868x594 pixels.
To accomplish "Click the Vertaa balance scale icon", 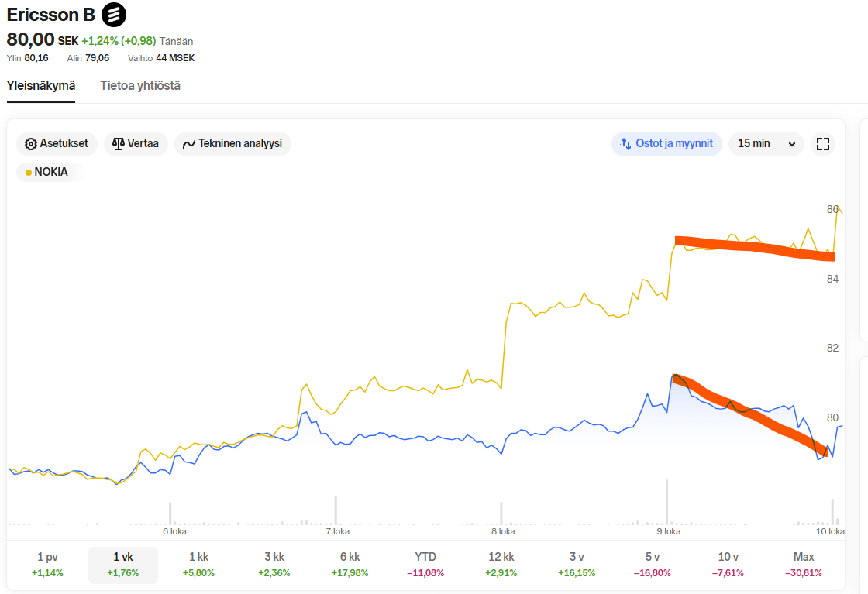I will pos(119,144).
